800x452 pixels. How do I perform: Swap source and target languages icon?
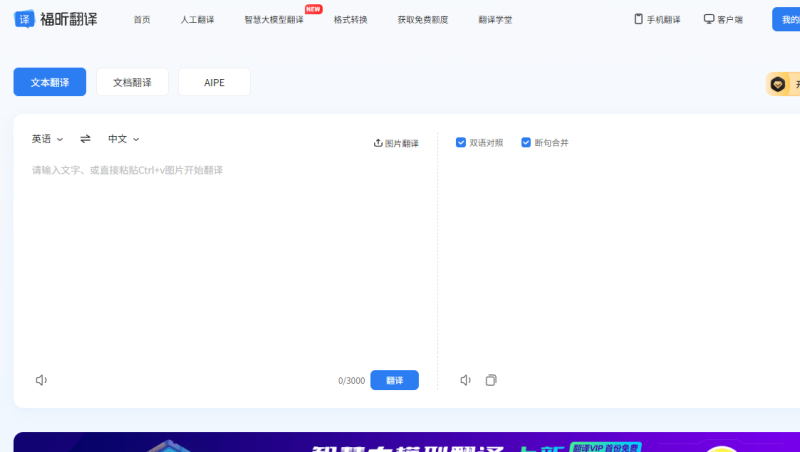coord(85,139)
